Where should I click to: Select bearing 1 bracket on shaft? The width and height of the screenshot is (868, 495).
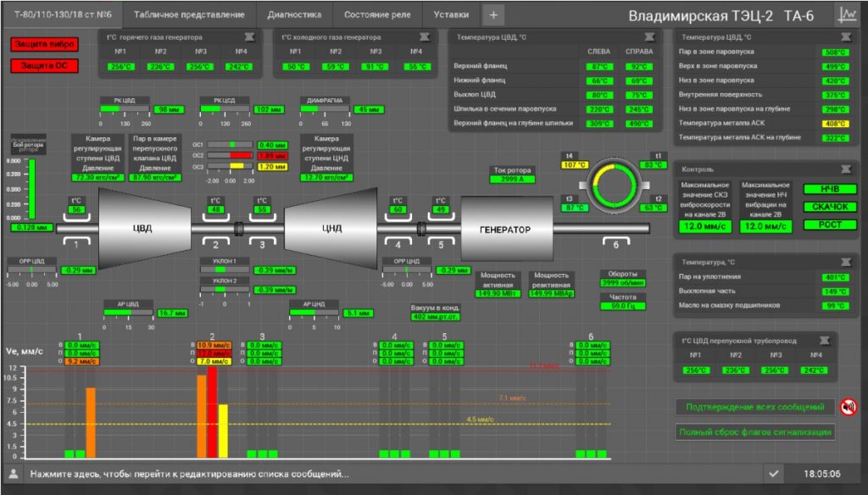76,242
